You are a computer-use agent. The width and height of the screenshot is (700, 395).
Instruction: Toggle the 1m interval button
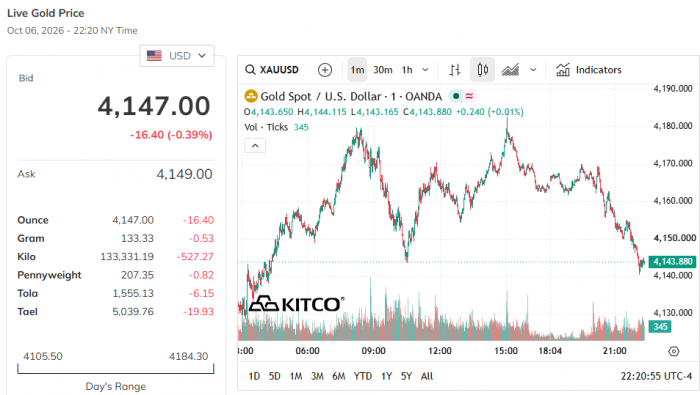(x=357, y=70)
